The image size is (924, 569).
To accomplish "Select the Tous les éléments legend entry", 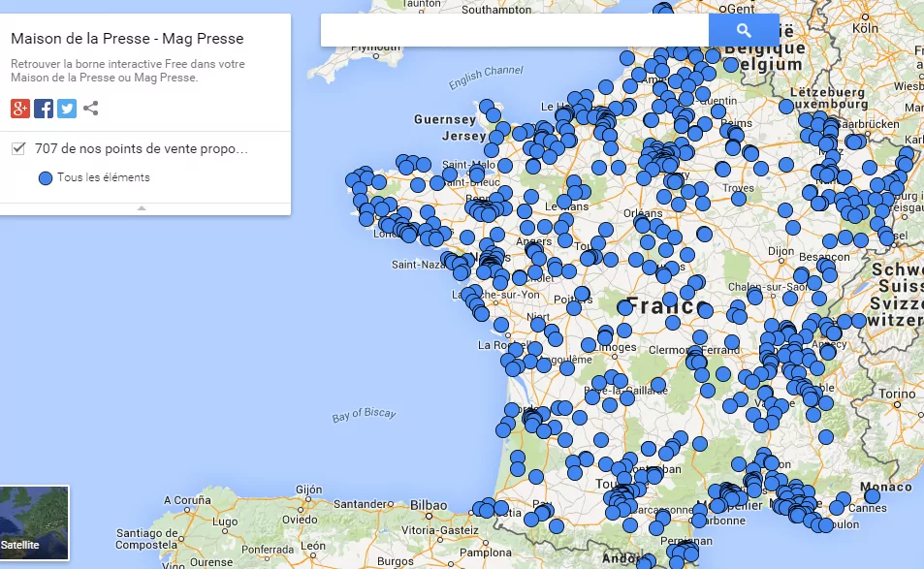I will click(103, 178).
